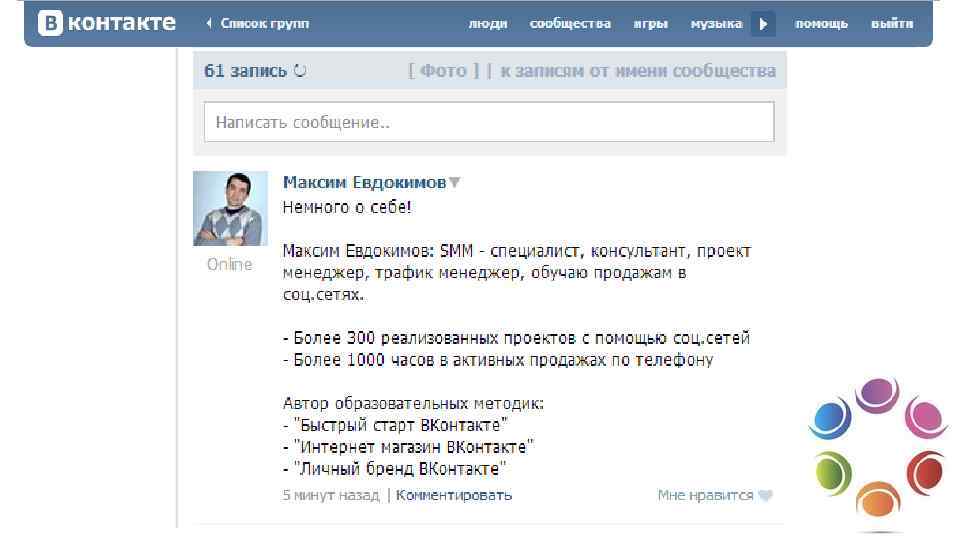Viewport: 960px width, 540px height.
Task: Click the Фото link
Action: point(443,71)
